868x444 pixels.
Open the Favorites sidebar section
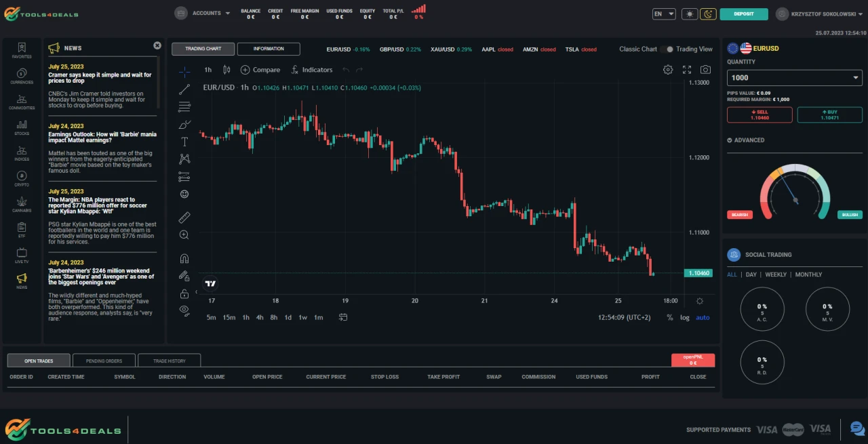click(22, 51)
